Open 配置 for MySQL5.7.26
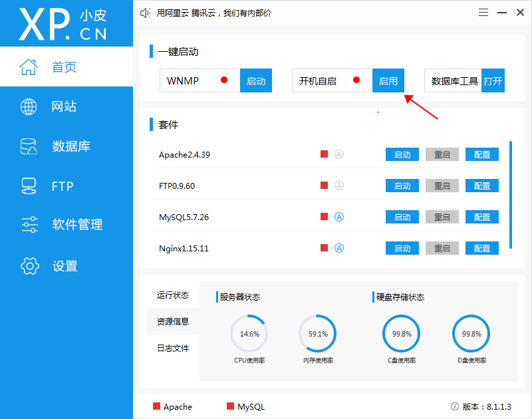The width and height of the screenshot is (532, 419). [481, 217]
